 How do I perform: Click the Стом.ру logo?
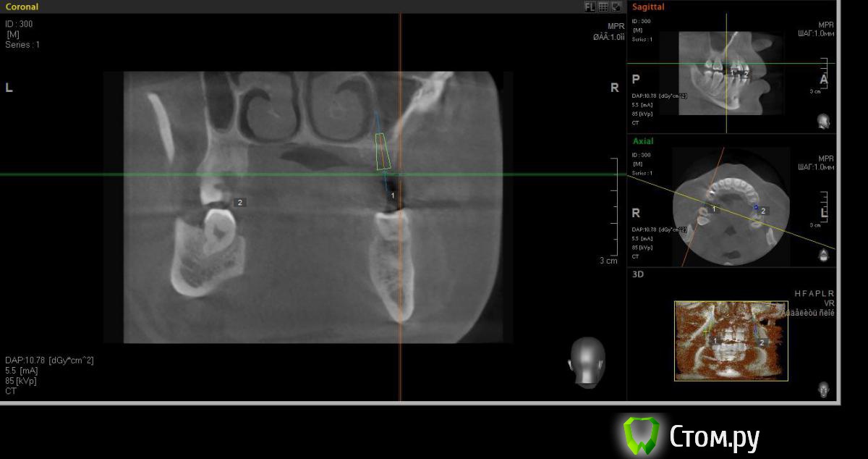click(691, 437)
